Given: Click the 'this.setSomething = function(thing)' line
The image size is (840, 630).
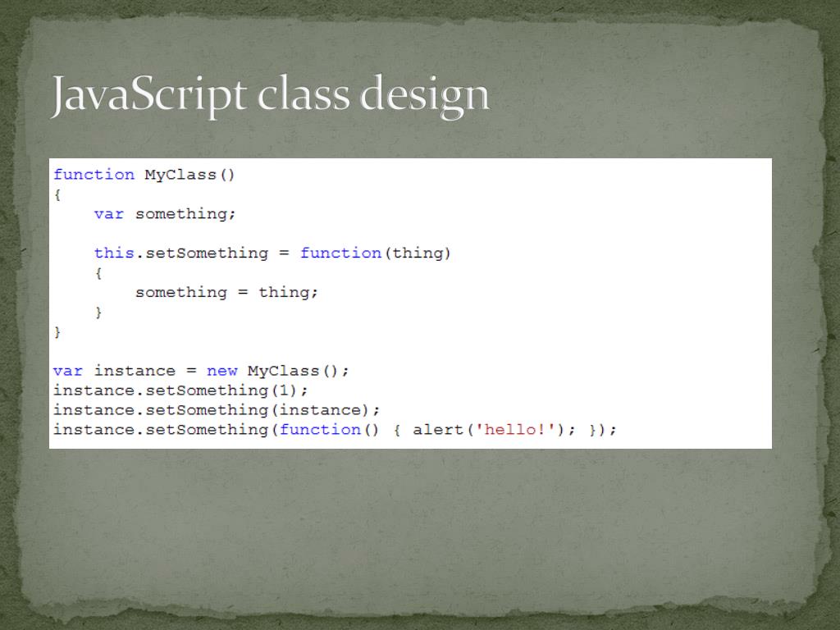Looking at the screenshot, I should coord(272,253).
